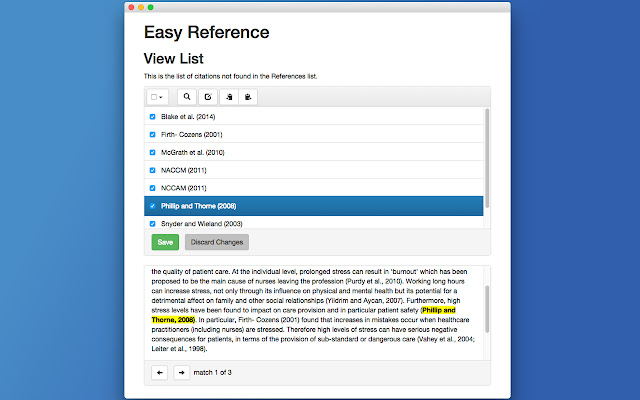Image resolution: width=640 pixels, height=400 pixels.
Task: Click the pencil edit icon in the toolbar
Action: (208, 97)
